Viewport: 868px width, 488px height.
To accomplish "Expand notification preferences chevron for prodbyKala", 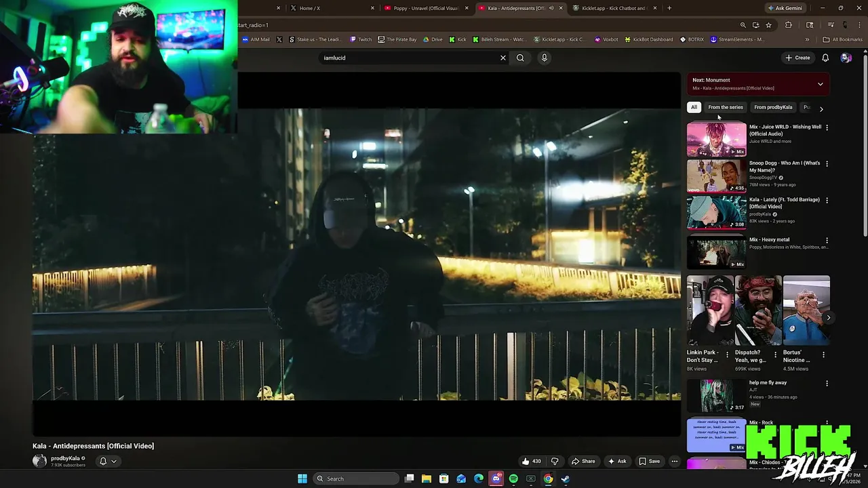I will click(x=114, y=462).
